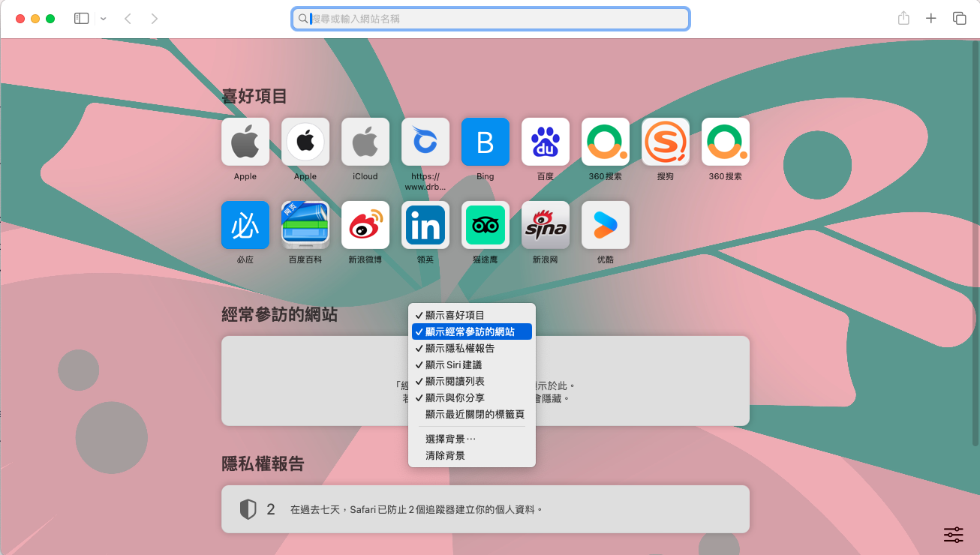
Task: Show the tab overview
Action: coord(959,18)
